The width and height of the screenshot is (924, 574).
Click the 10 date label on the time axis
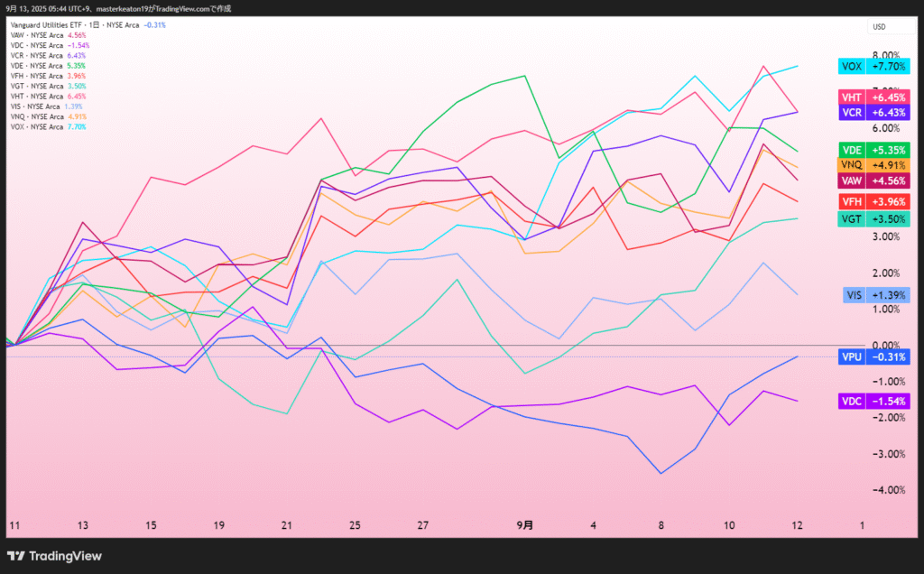[x=729, y=525]
